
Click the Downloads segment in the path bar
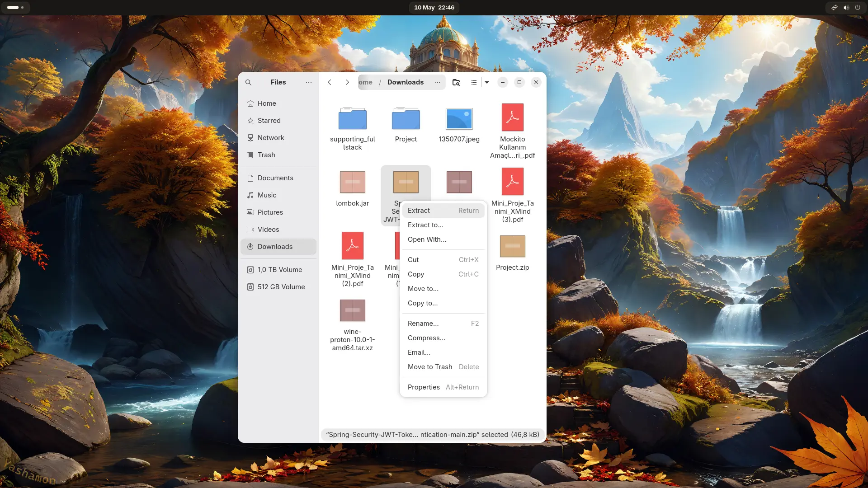coord(406,82)
